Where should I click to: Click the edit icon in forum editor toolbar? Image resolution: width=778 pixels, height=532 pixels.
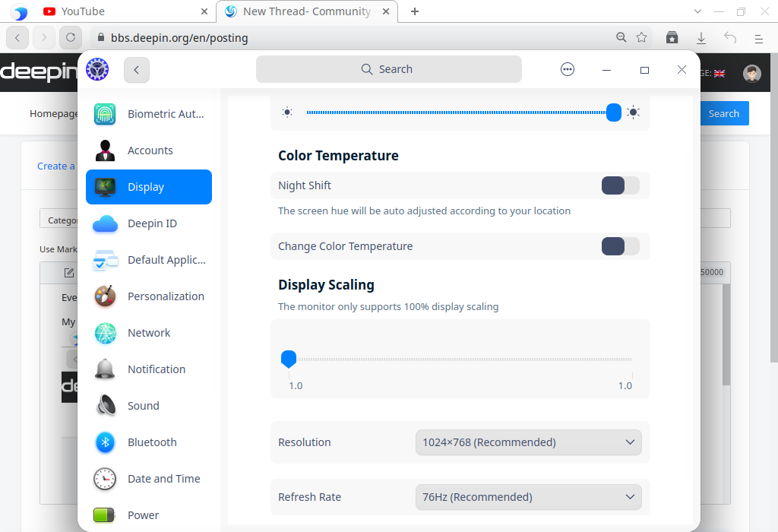coord(69,273)
